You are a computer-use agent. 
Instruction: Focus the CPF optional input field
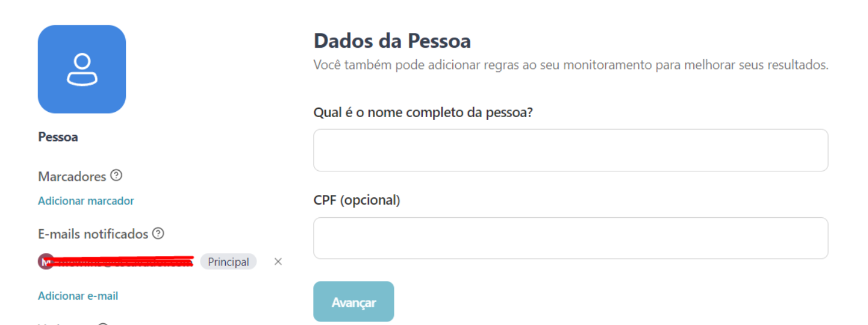pos(570,238)
